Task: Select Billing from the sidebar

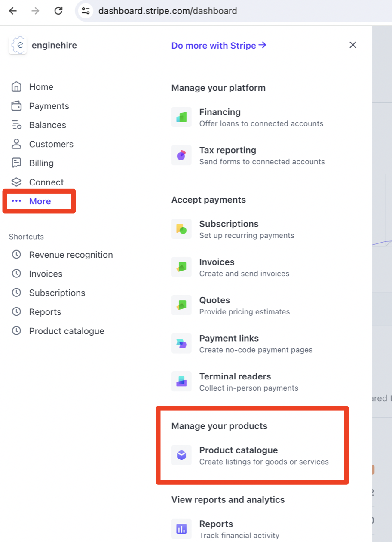Action: pos(41,163)
